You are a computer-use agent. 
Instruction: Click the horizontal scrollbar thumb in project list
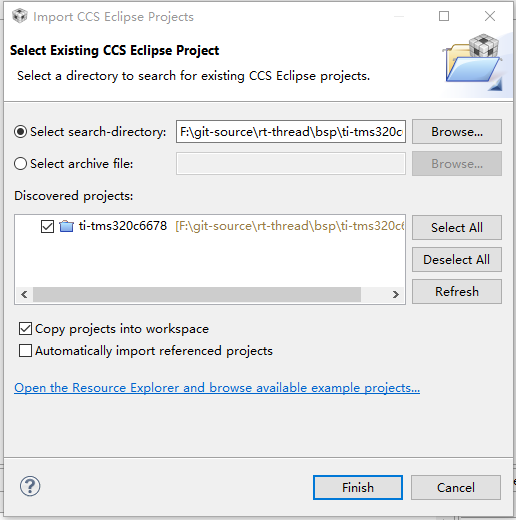197,295
